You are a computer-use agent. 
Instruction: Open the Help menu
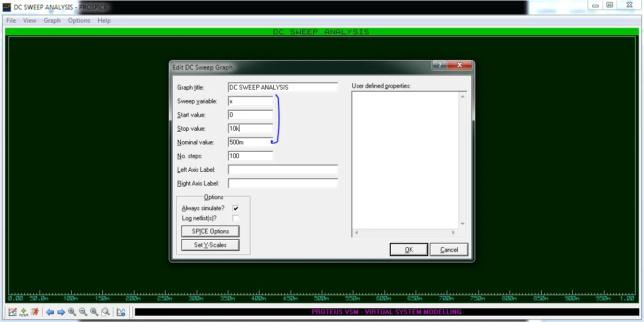(x=104, y=21)
